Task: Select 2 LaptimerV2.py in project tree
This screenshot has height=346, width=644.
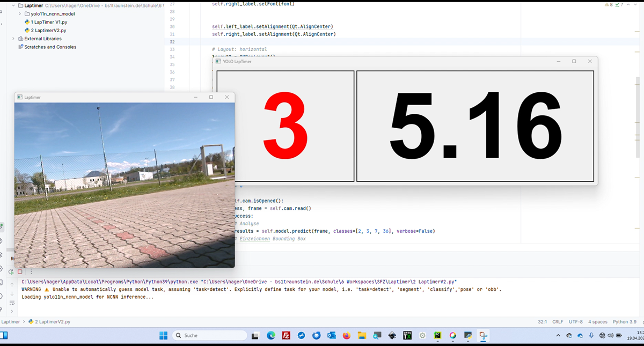Action: click(x=48, y=31)
